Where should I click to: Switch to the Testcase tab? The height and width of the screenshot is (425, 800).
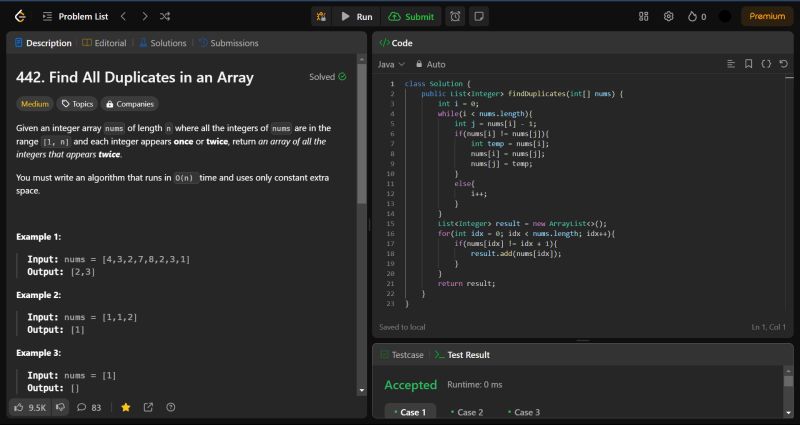(x=401, y=354)
